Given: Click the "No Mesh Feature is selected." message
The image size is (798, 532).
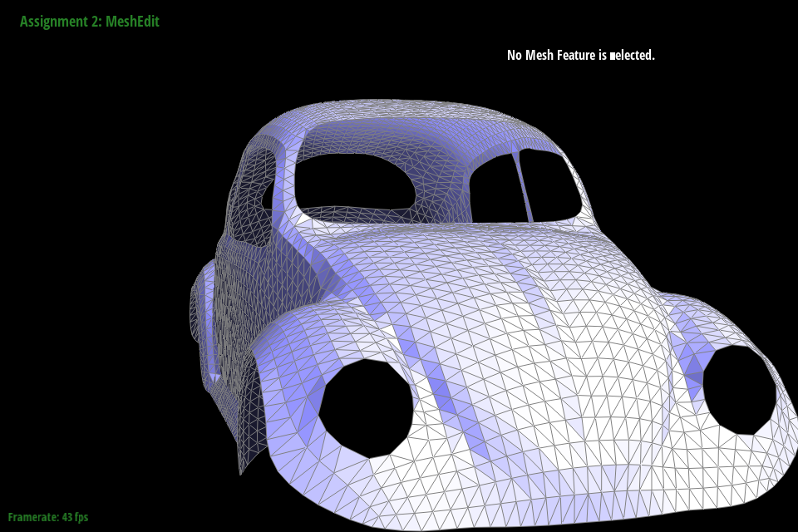Looking at the screenshot, I should tap(580, 55).
